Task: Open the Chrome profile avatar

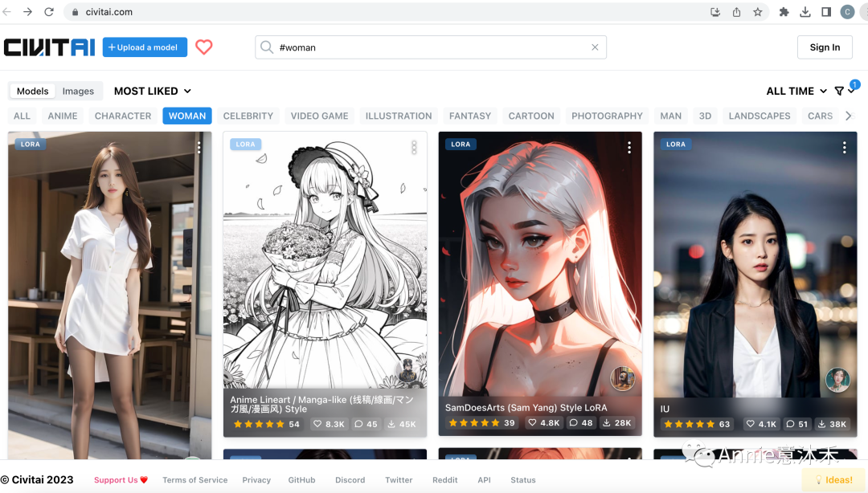Action: coord(847,12)
